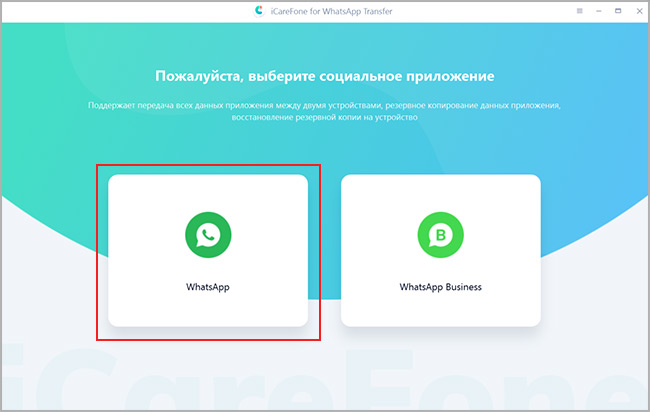This screenshot has height=412, width=650.
Task: Click the heading 'Пожалуйста, выберите социальное приложение'
Action: (x=325, y=76)
